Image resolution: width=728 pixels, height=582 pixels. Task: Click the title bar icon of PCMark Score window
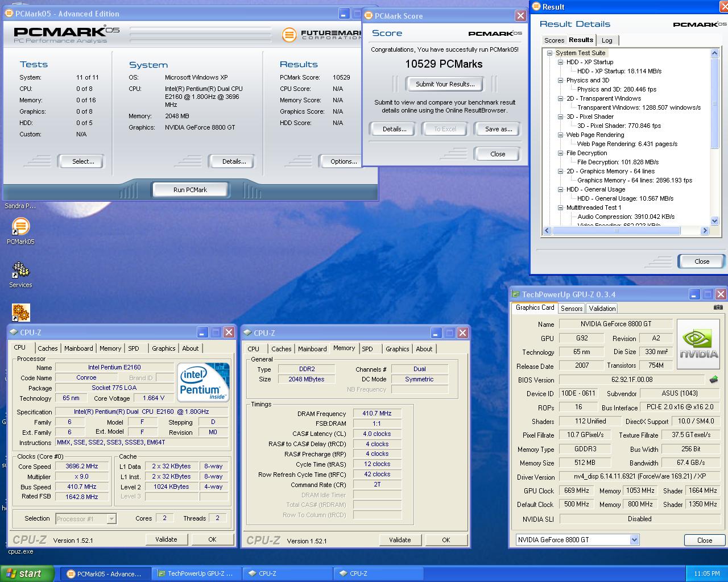[x=369, y=16]
